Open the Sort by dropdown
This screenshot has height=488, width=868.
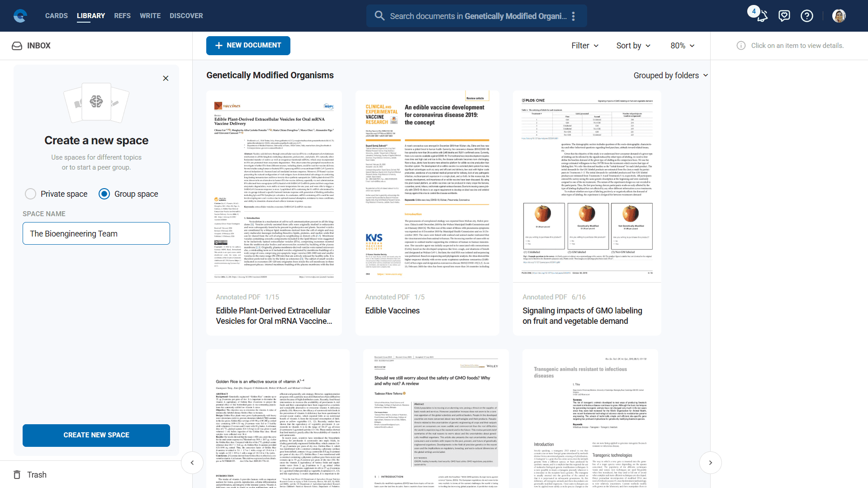[x=633, y=46]
